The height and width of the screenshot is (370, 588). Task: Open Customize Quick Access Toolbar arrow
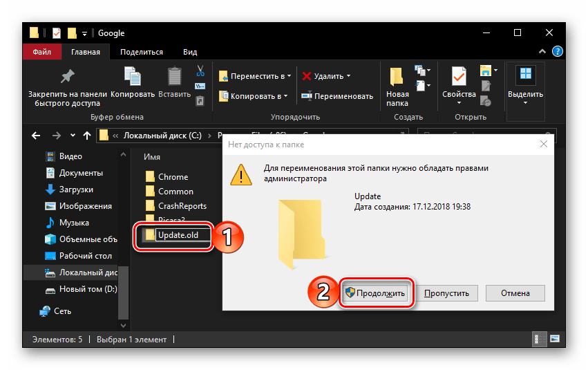85,34
